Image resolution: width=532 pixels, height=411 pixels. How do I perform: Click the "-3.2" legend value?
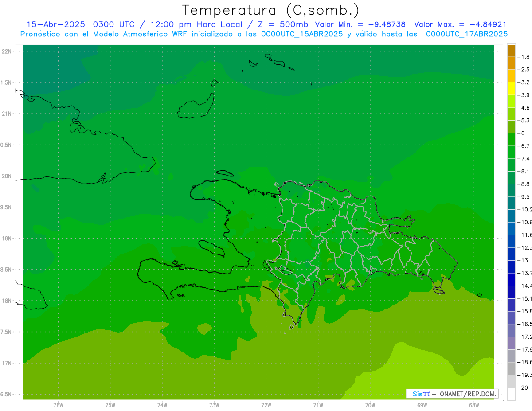click(x=524, y=82)
